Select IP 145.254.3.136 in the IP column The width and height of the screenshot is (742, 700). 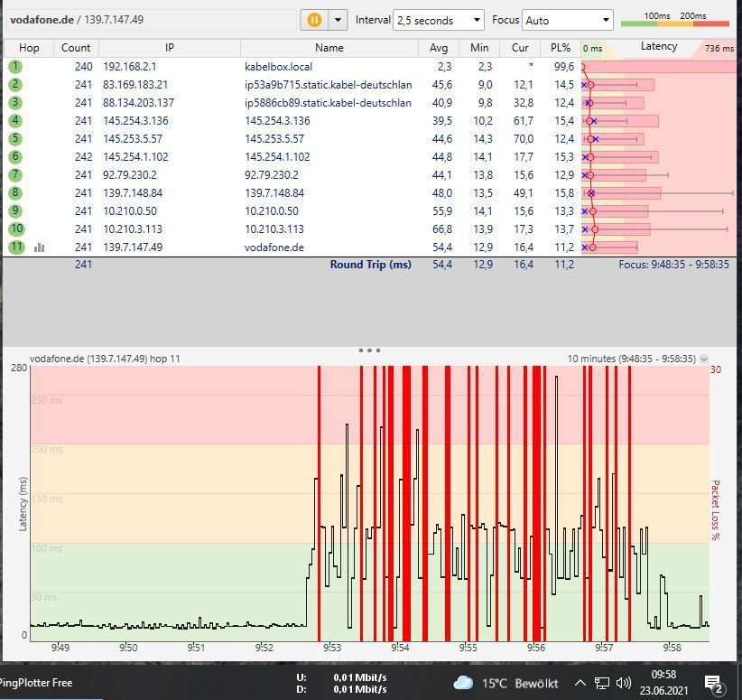(x=135, y=121)
